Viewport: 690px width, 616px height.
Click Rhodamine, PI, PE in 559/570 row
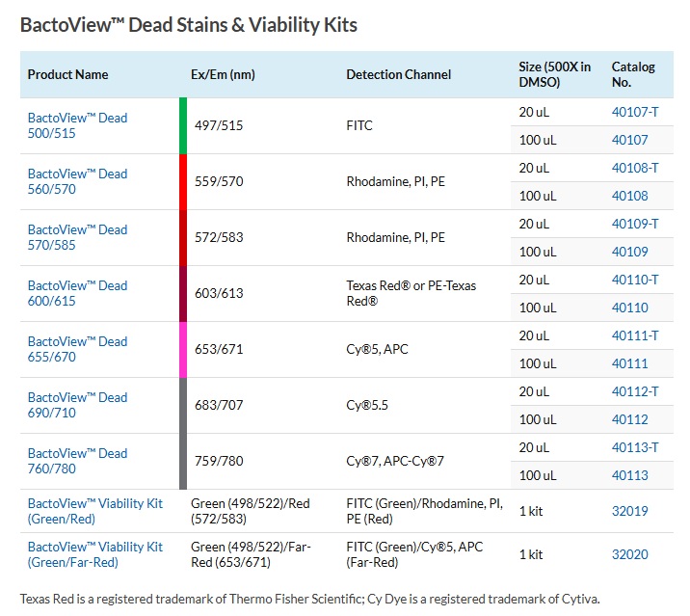[x=396, y=182]
